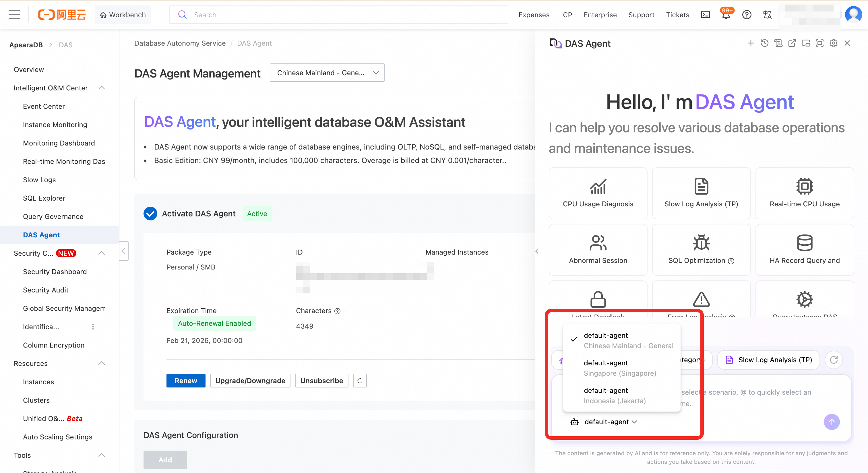Launch Cloud Shell terminal icon
This screenshot has width=868, height=473.
point(705,15)
